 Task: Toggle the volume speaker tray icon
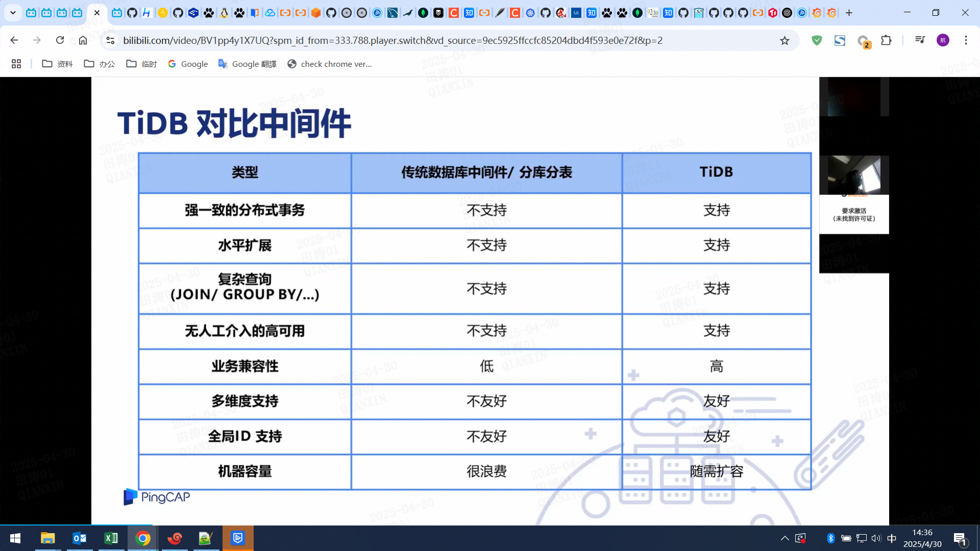coord(876,538)
